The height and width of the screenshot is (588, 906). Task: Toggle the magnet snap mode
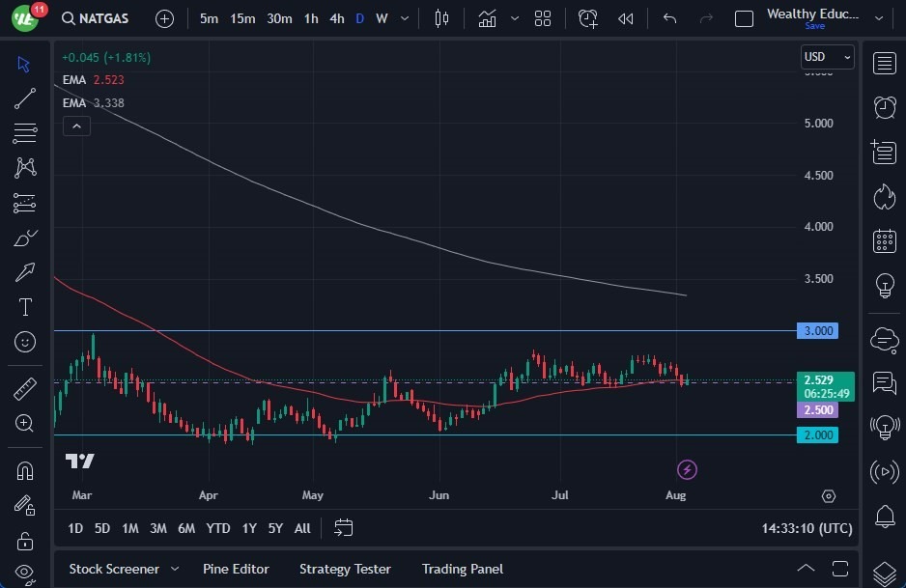coord(25,471)
